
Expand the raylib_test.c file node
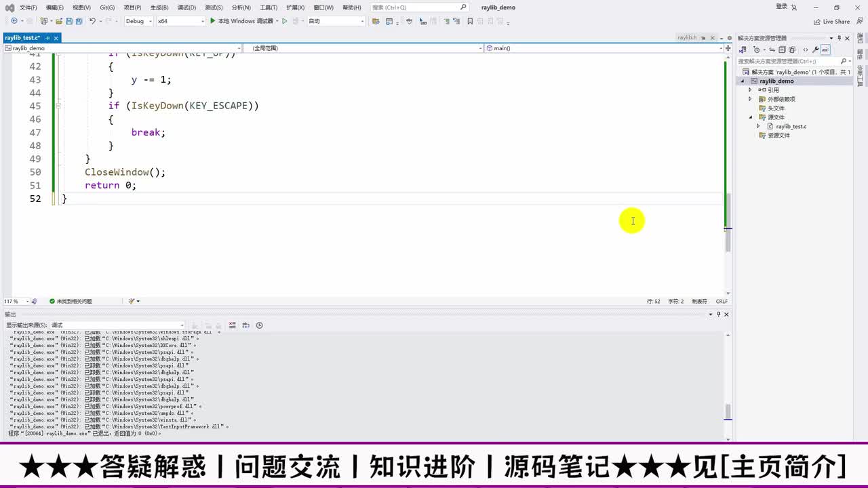point(758,126)
